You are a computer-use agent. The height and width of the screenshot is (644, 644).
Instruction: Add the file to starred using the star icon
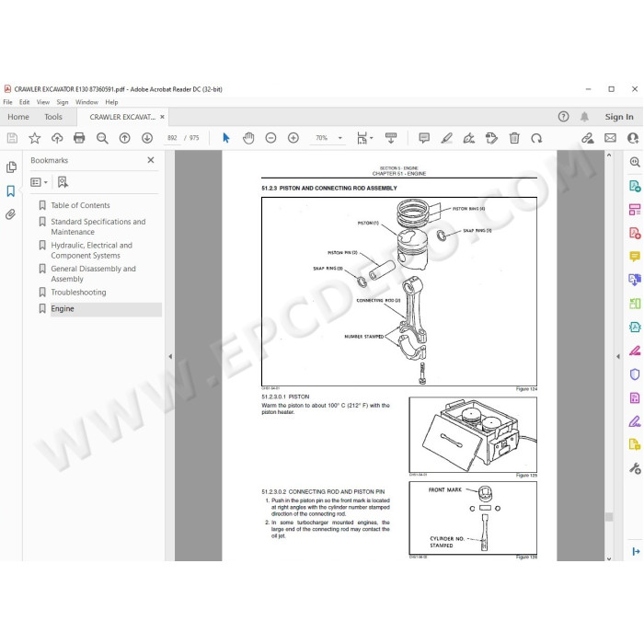[x=35, y=138]
